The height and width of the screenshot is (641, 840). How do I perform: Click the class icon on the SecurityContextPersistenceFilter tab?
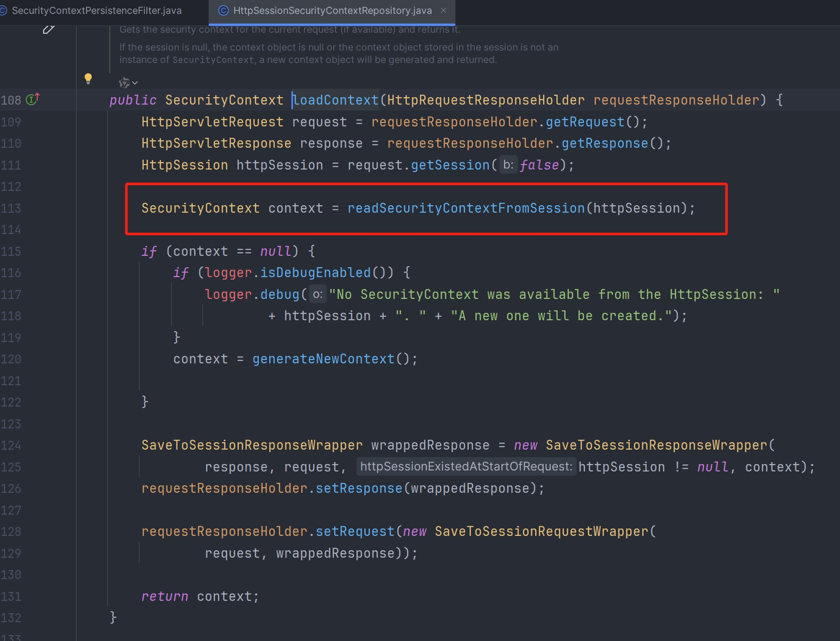3,10
